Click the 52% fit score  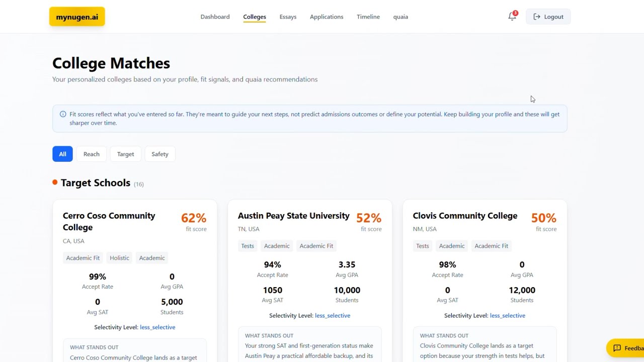(x=369, y=218)
